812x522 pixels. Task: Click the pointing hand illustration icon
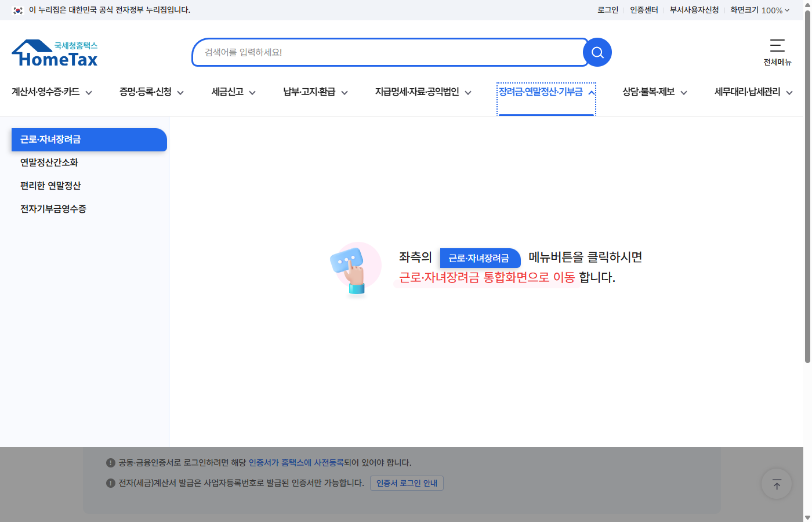click(x=355, y=268)
